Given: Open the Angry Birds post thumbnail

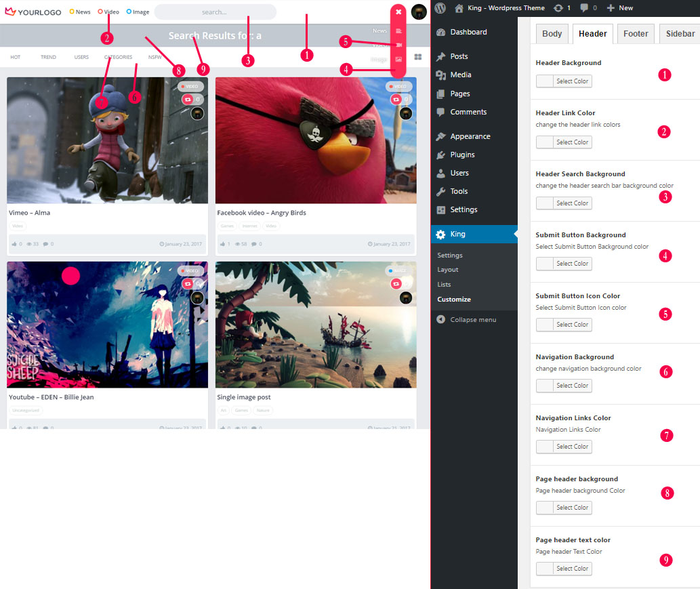Looking at the screenshot, I should [x=316, y=140].
